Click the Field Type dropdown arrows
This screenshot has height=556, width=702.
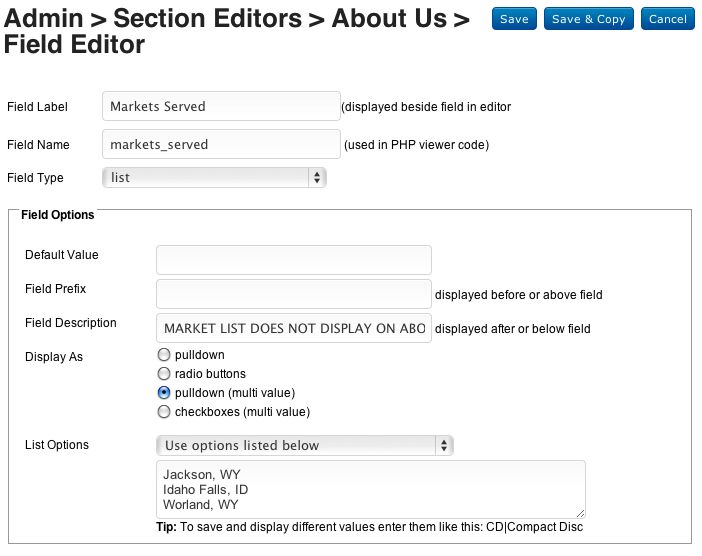[x=317, y=178]
